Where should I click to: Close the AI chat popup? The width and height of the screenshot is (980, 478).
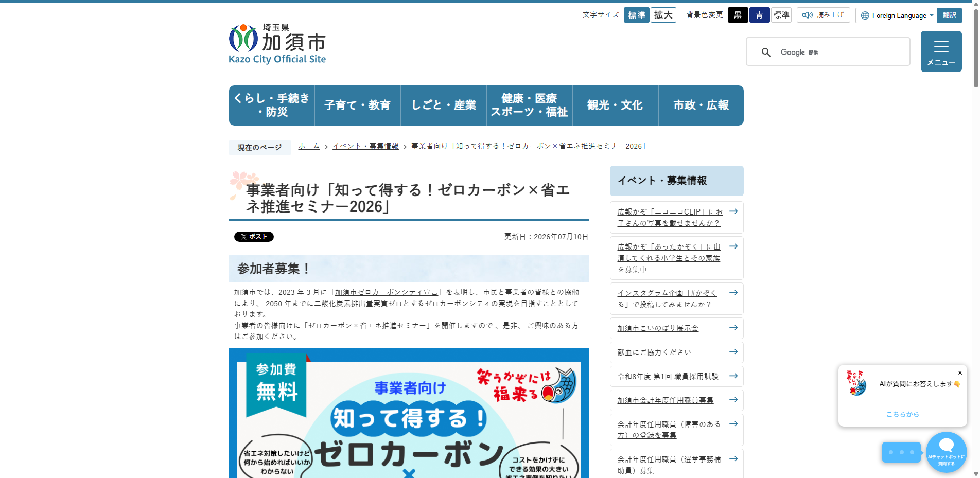tap(960, 373)
